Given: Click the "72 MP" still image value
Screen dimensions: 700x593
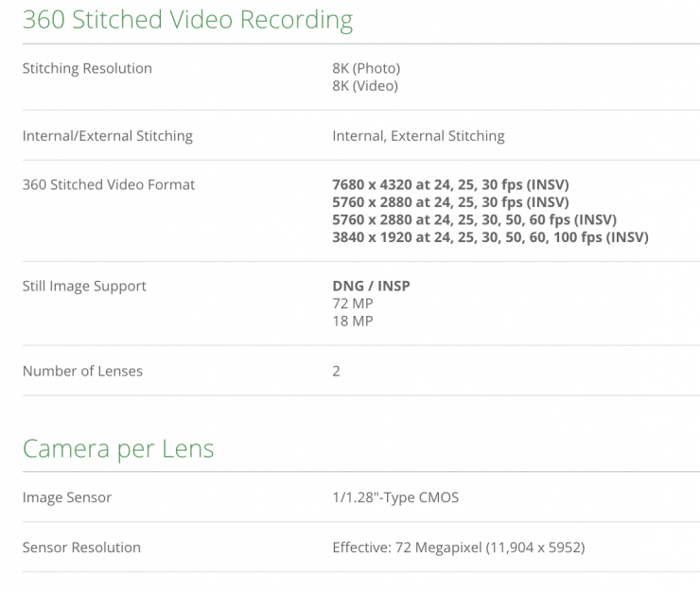Looking at the screenshot, I should (353, 304).
